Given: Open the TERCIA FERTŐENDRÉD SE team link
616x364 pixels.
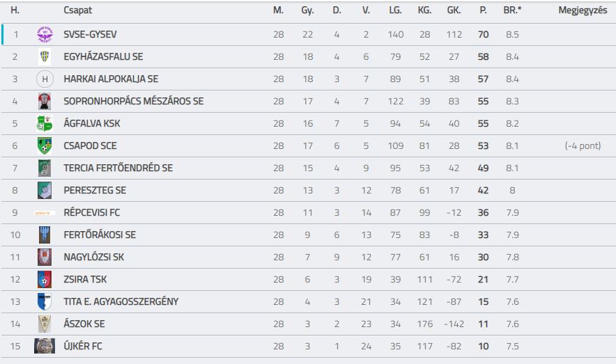Looking at the screenshot, I should (118, 168).
